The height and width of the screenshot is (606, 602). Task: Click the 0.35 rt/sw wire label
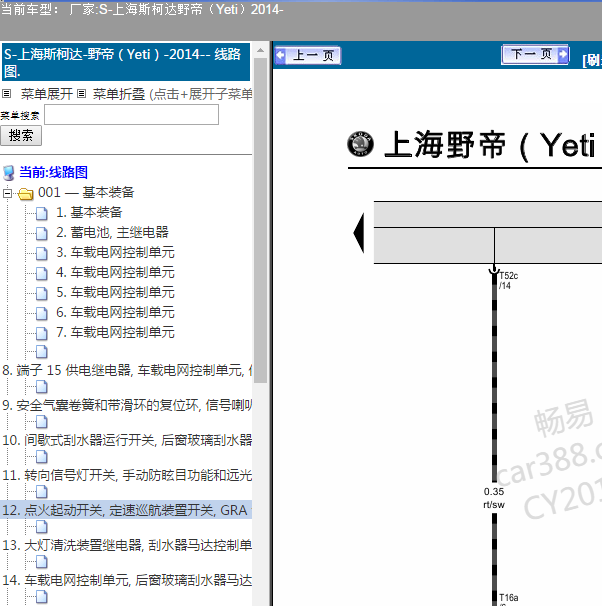(494, 498)
